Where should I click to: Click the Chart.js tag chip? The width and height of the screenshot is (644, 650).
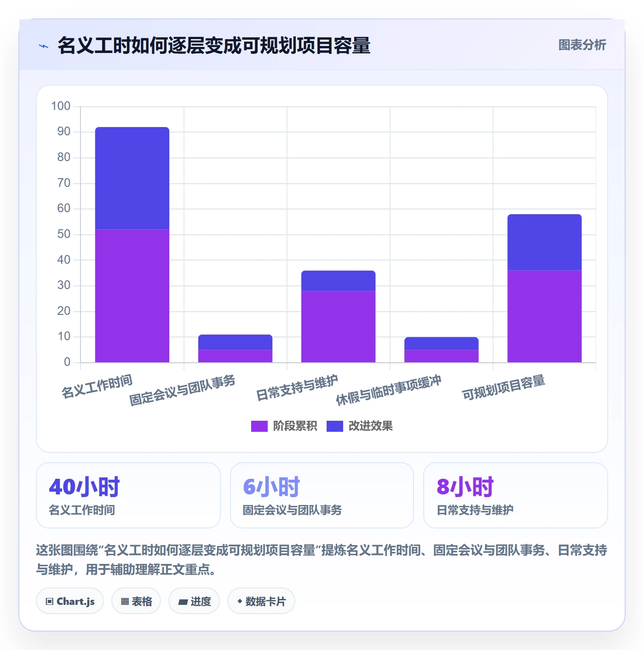point(70,601)
